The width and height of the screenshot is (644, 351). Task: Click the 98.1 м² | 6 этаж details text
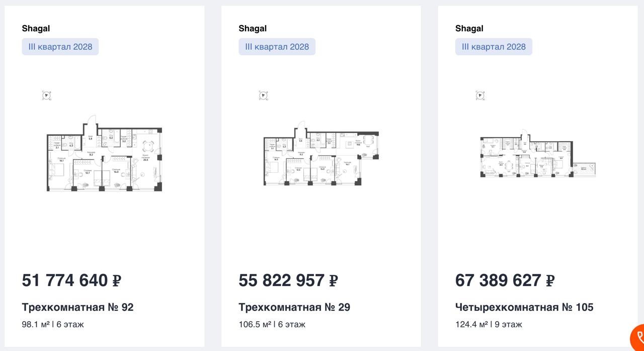53,324
